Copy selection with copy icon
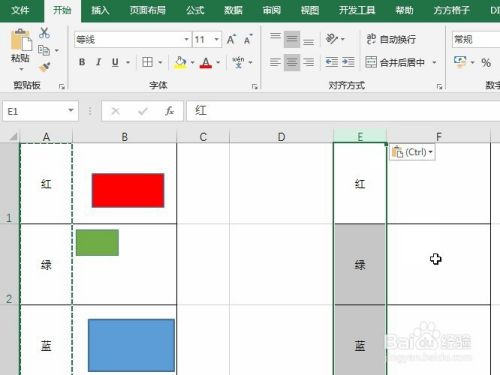500x375 pixels. point(44,50)
